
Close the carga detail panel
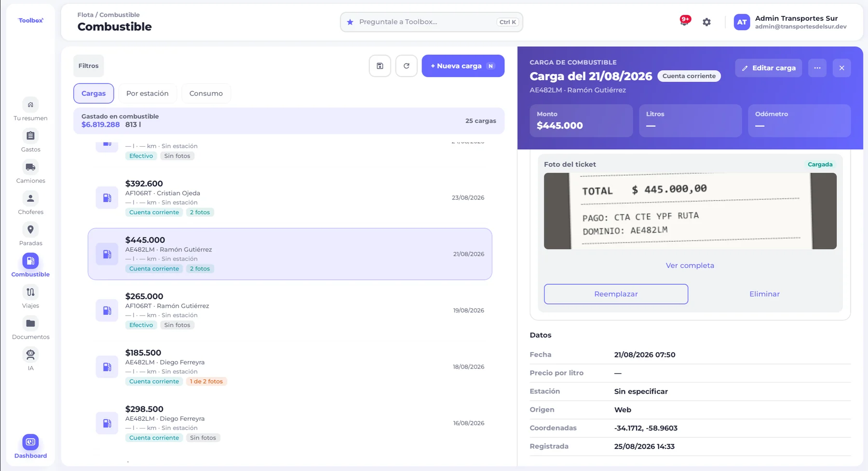(x=842, y=68)
